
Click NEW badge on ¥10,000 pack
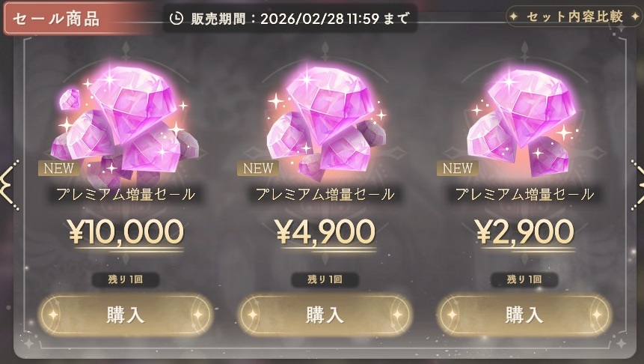[x=59, y=169]
